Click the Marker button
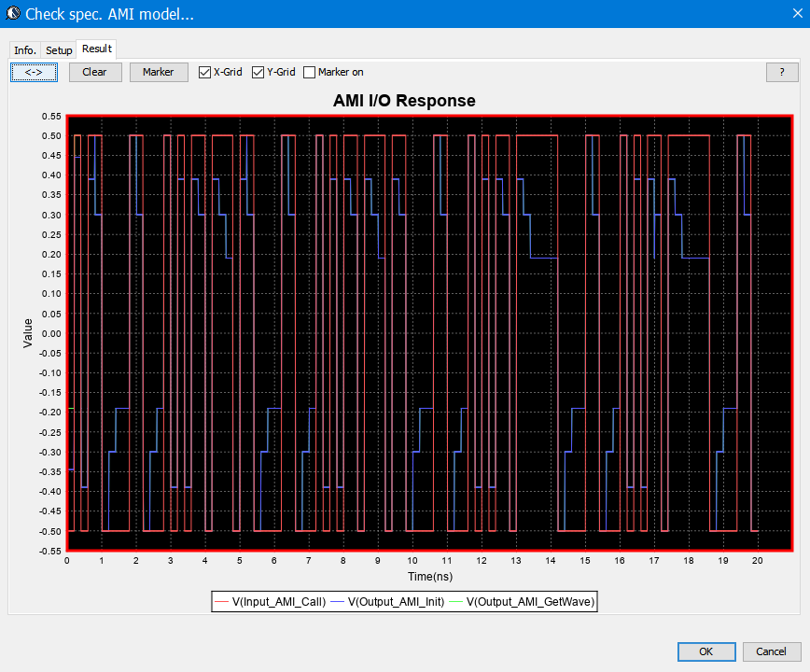 pos(158,72)
